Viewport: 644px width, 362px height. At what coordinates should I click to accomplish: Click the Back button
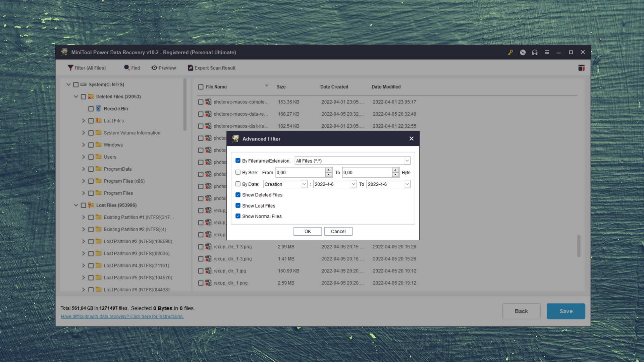tap(521, 311)
